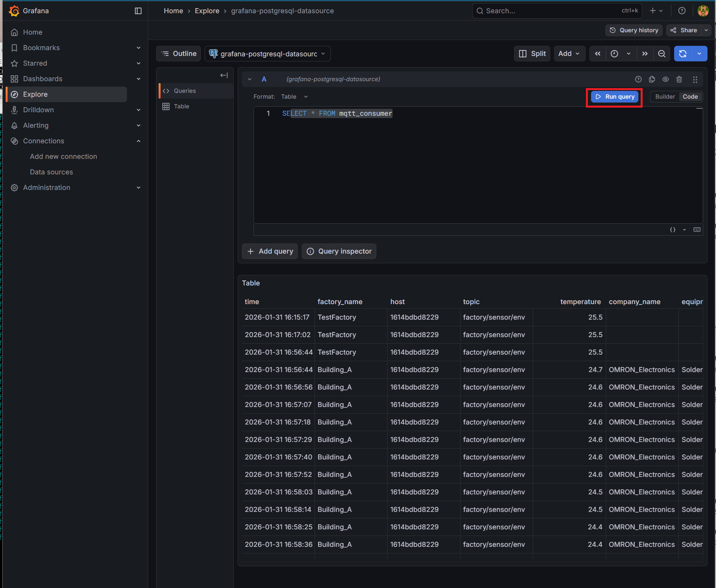Expand the Dashboards menu section
The image size is (716, 588).
coord(139,79)
